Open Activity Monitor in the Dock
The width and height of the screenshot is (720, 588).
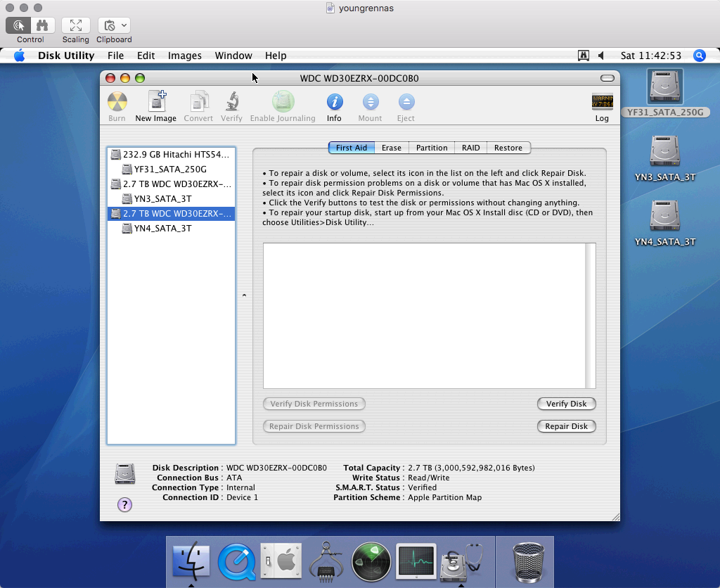pyautogui.click(x=416, y=561)
